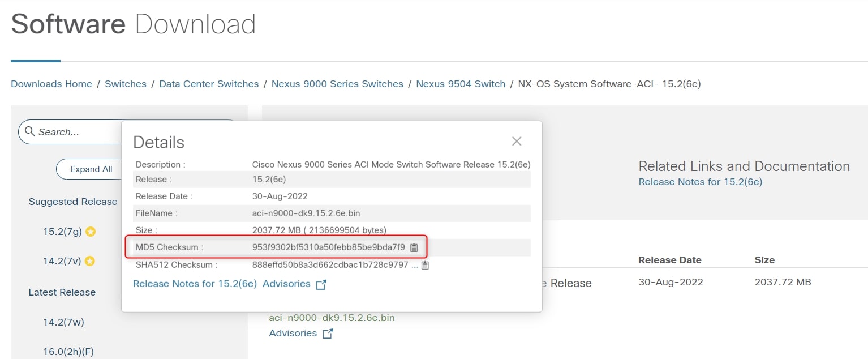Open Nexus 9000 Series Switches breadcrumb
This screenshot has width=868, height=359.
[x=337, y=84]
